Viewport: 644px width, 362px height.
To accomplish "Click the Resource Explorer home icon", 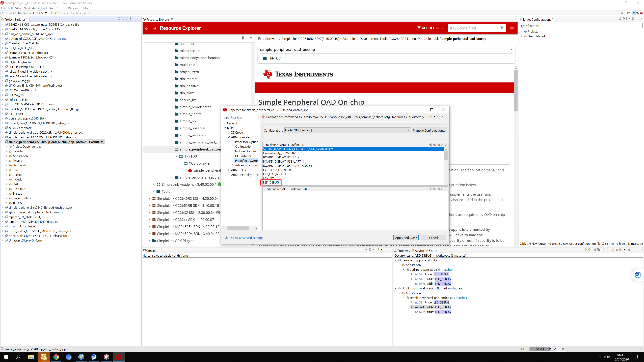I will click(x=259, y=39).
